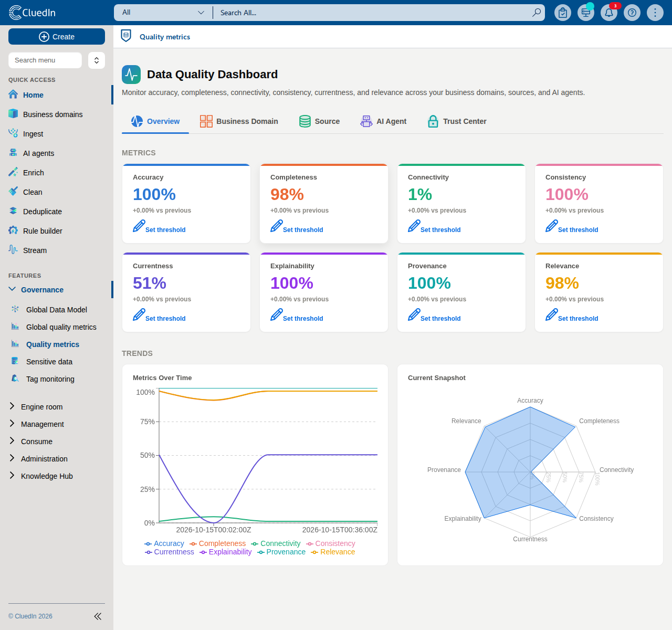The image size is (672, 630).
Task: Toggle Completeness series in chart legend
Action: 217,543
